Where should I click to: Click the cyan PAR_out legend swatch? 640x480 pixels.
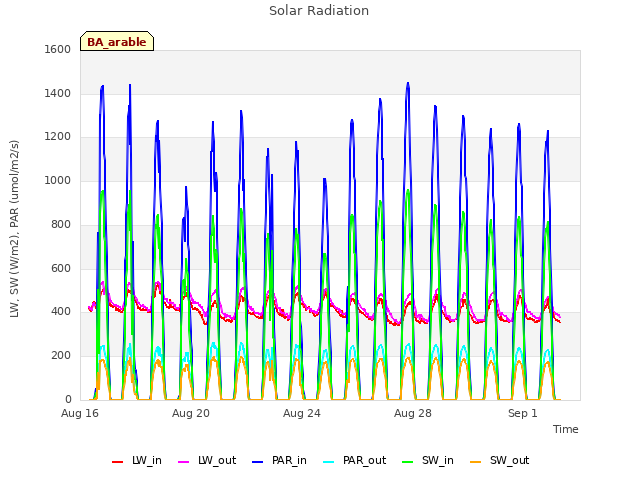point(329,462)
